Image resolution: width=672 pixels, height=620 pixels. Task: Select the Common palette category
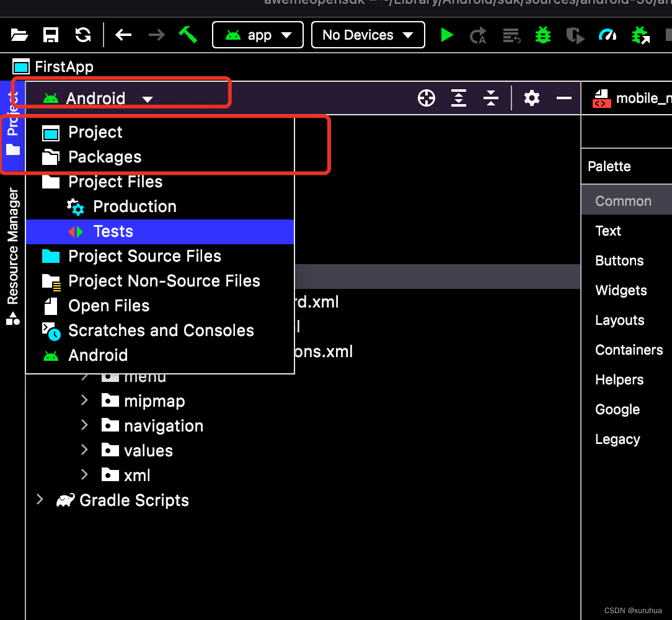click(627, 201)
